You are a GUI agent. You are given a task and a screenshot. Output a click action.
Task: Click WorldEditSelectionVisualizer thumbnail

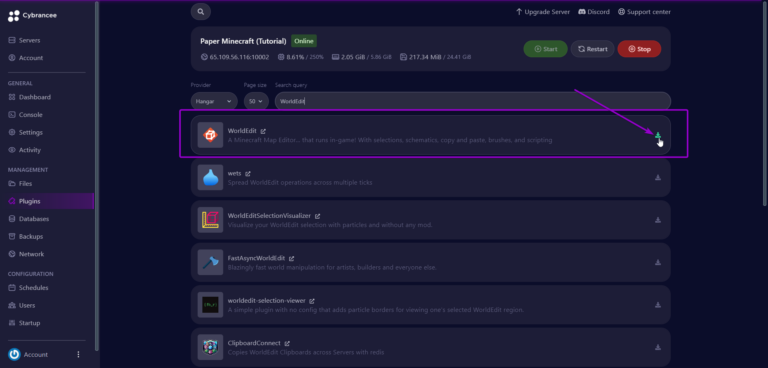click(210, 220)
